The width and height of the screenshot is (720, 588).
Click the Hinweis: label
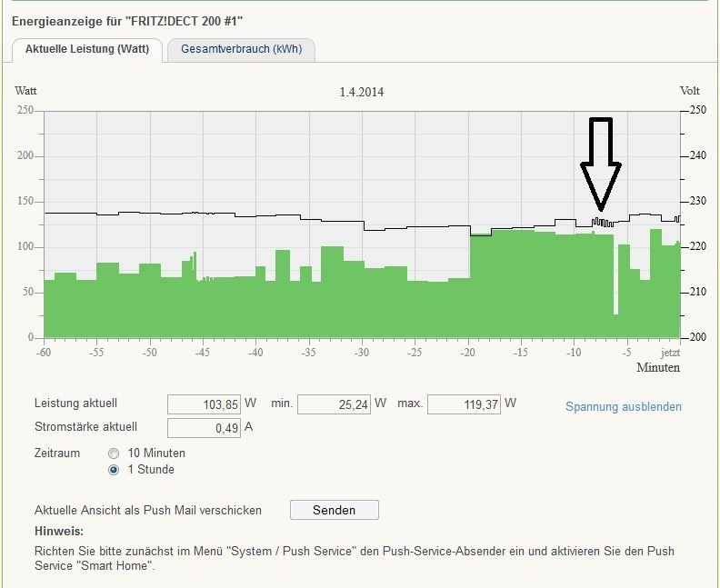coord(59,532)
